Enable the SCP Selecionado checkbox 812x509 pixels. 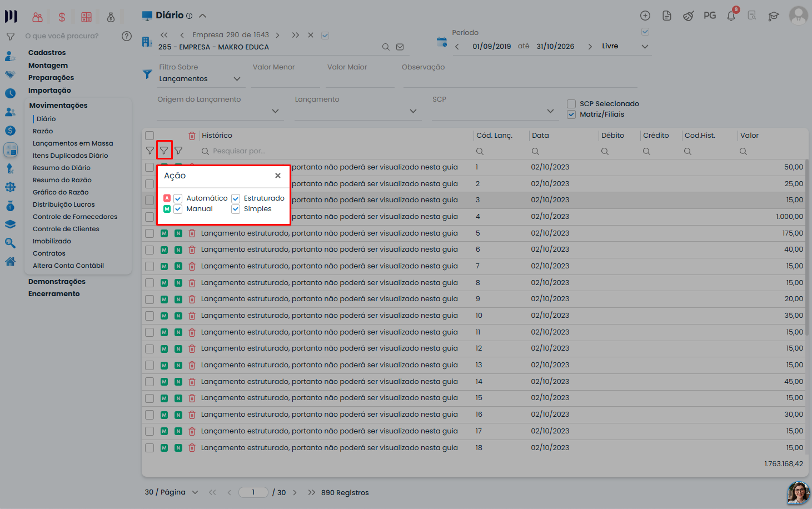[x=571, y=104]
